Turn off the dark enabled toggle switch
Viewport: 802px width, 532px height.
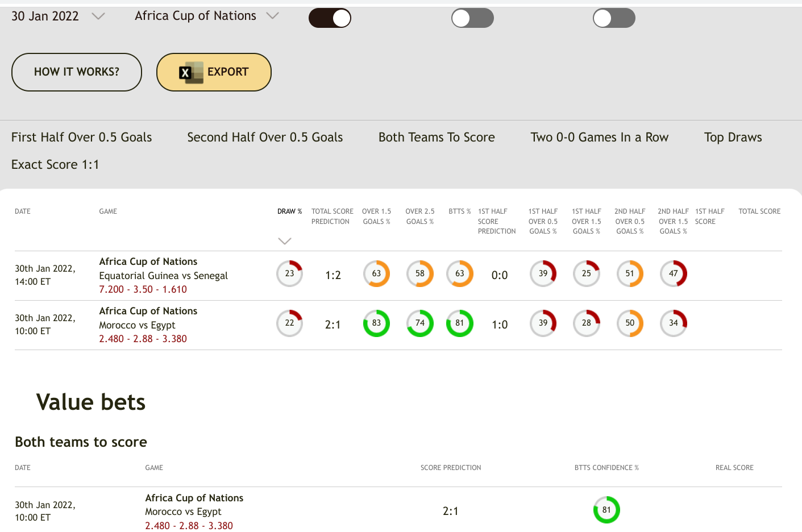click(x=330, y=18)
